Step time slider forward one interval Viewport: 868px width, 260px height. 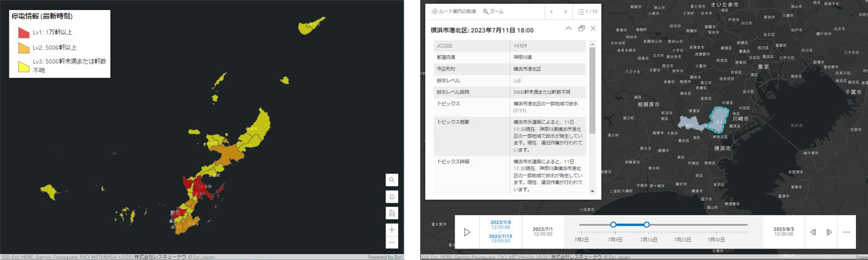tap(829, 232)
